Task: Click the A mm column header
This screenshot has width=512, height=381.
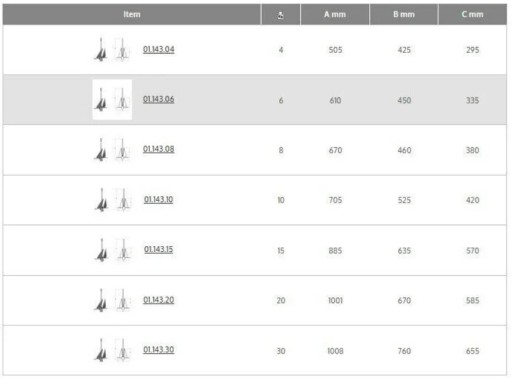Action: (x=335, y=14)
